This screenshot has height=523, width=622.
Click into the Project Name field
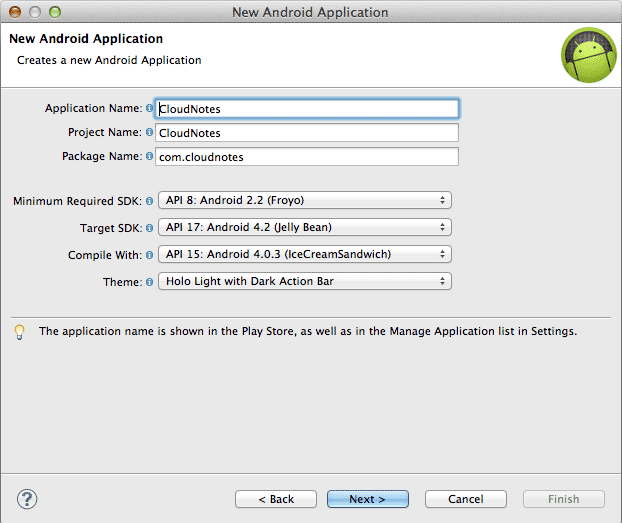[308, 132]
